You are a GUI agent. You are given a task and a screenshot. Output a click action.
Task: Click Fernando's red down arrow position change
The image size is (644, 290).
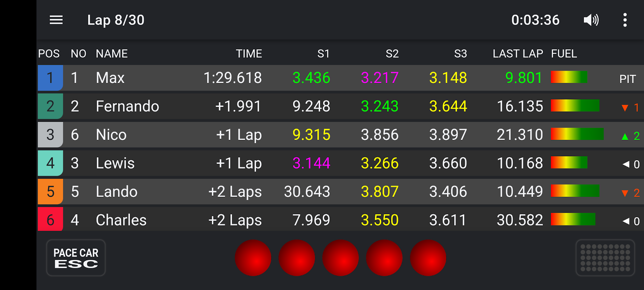tap(625, 108)
